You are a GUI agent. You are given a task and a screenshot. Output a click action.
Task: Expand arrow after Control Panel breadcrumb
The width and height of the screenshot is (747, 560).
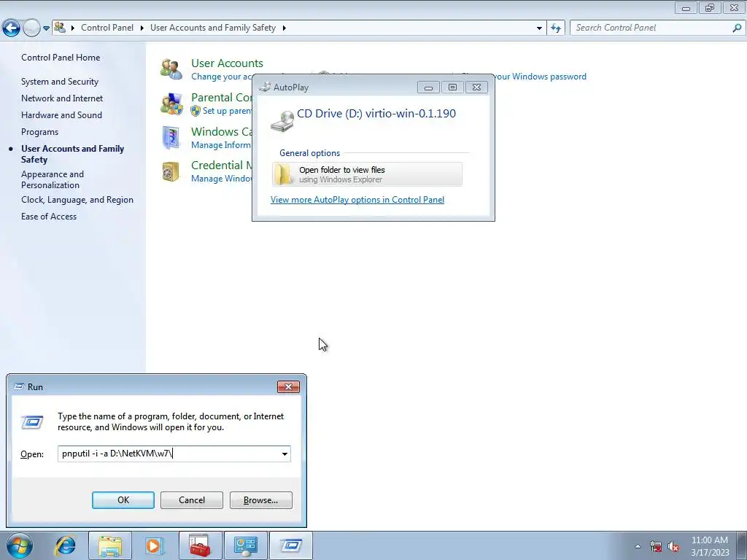(142, 28)
